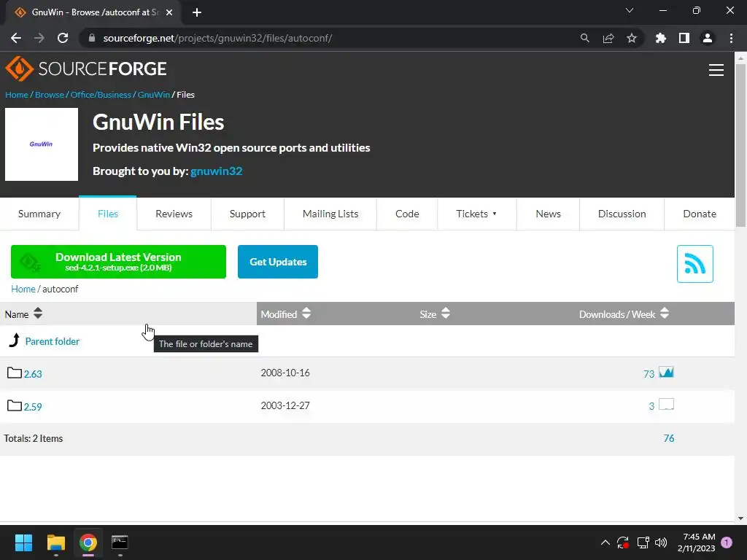Sort by Modified column arrows
The width and height of the screenshot is (747, 560).
tap(306, 314)
